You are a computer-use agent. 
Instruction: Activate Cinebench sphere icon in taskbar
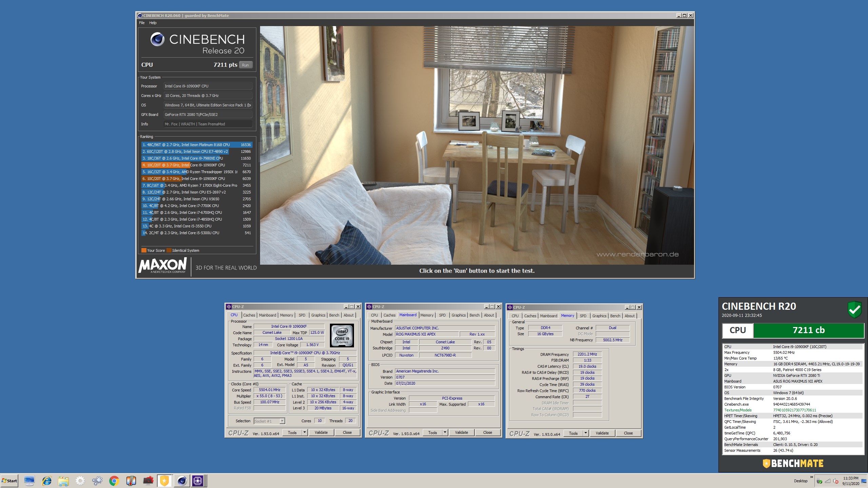[x=182, y=481]
